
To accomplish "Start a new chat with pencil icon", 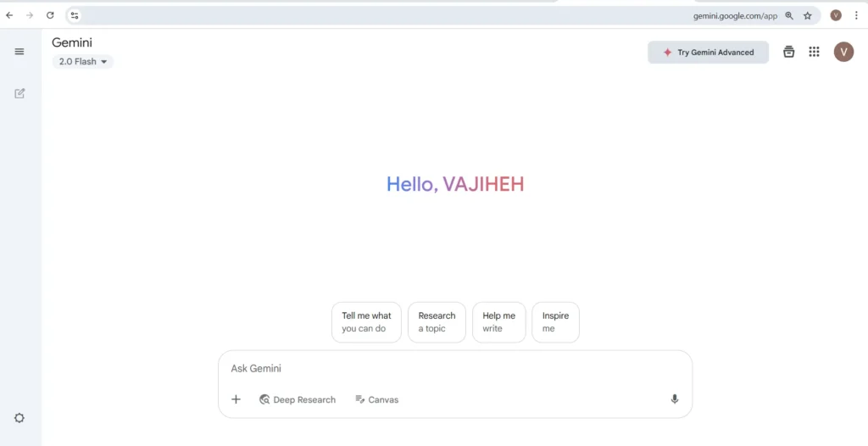I will (x=19, y=93).
